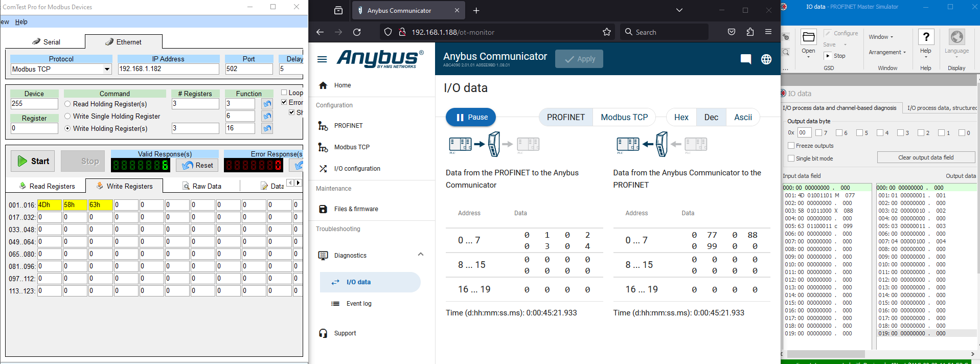Select Write Single Holding Register command
The height and width of the screenshot is (364, 980).
pos(67,116)
